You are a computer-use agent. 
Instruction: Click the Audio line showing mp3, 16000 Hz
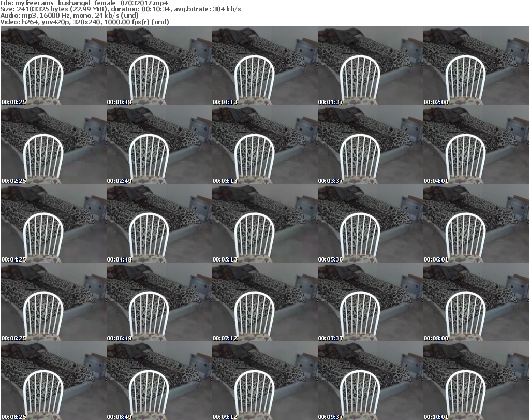69,15
